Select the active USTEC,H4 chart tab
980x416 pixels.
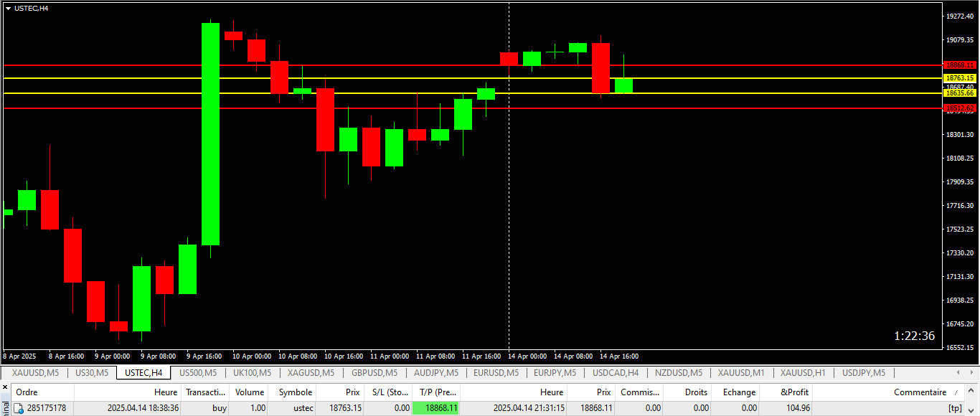point(143,373)
